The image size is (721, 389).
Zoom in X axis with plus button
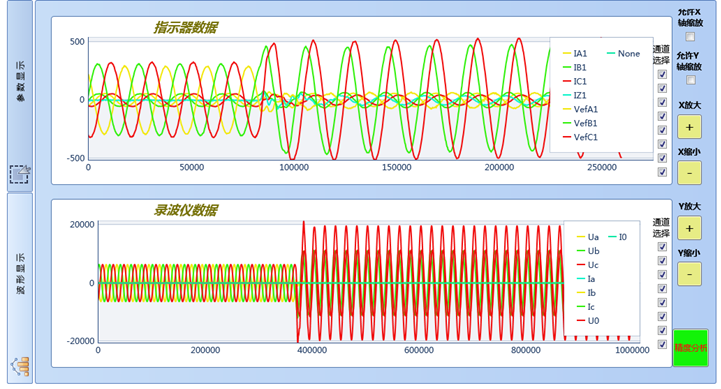click(689, 127)
